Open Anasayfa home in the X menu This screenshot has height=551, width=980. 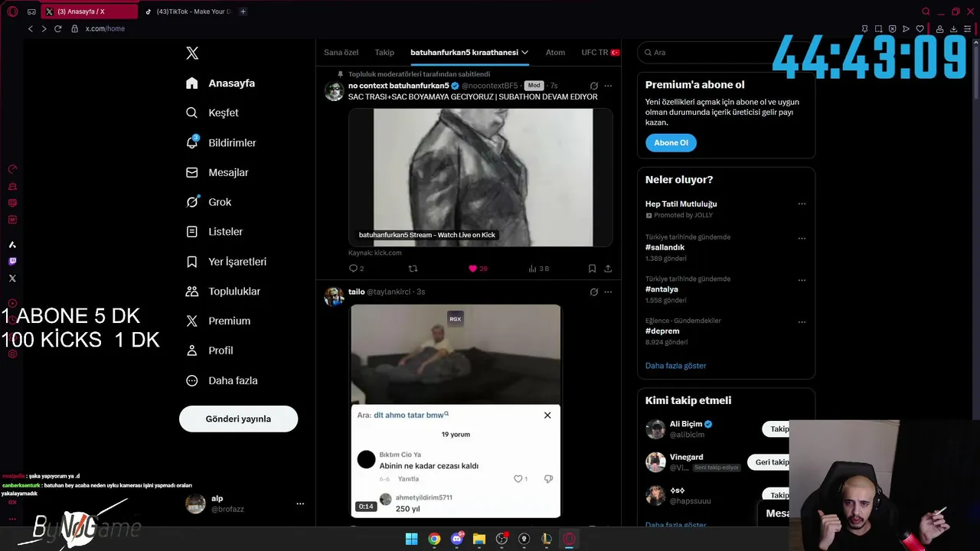220,83
